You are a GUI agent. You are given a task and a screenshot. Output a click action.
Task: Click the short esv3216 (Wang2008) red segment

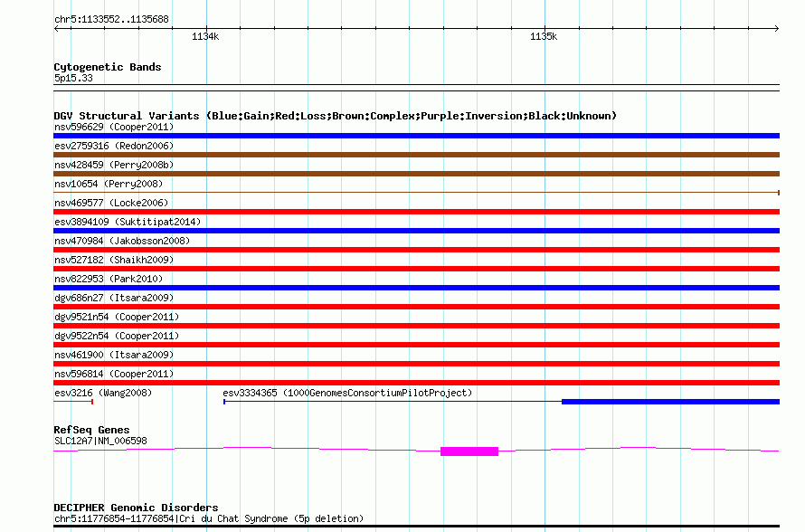coord(73,402)
